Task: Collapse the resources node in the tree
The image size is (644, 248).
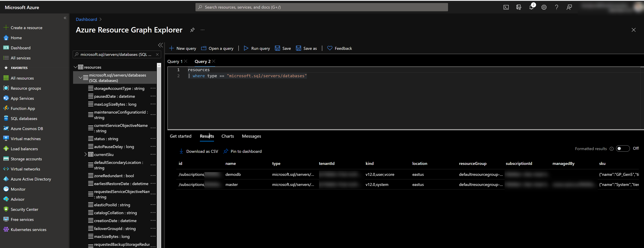Action: (x=75, y=67)
